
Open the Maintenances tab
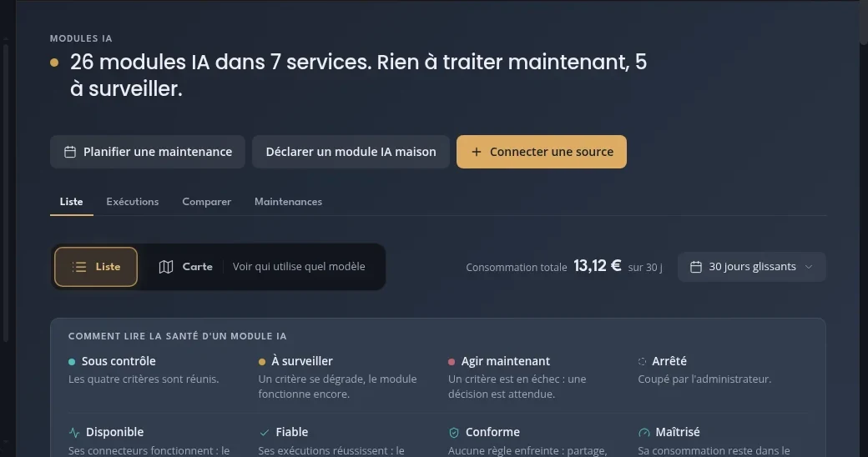tap(289, 201)
